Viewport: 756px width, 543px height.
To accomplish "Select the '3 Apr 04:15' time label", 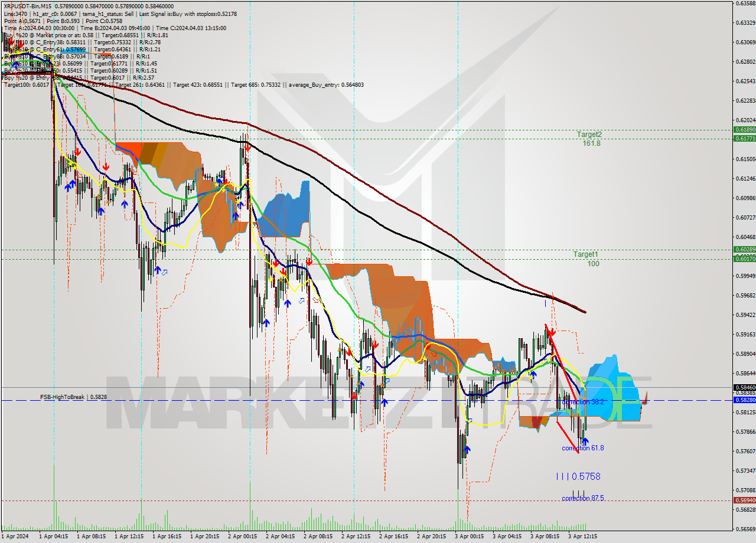I will click(x=509, y=537).
